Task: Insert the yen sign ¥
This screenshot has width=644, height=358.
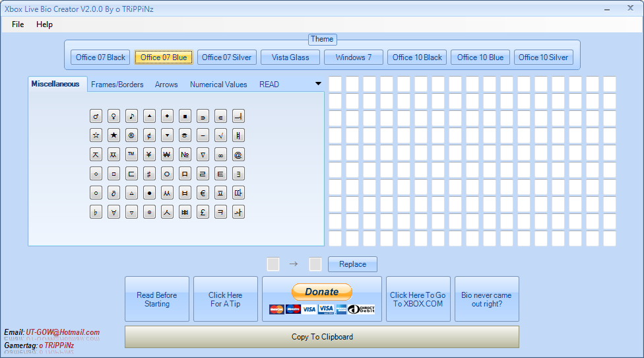Action: pyautogui.click(x=149, y=155)
